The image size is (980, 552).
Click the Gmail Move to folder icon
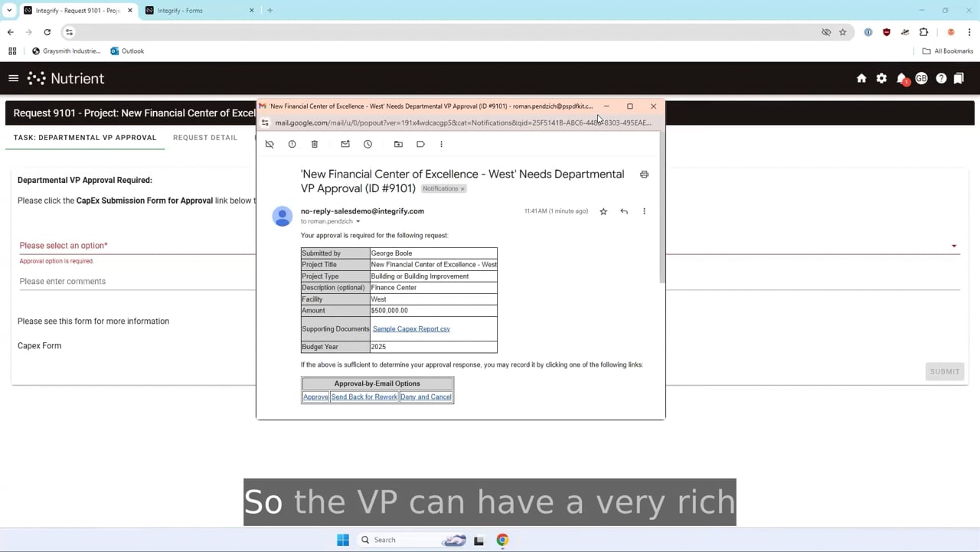(398, 144)
